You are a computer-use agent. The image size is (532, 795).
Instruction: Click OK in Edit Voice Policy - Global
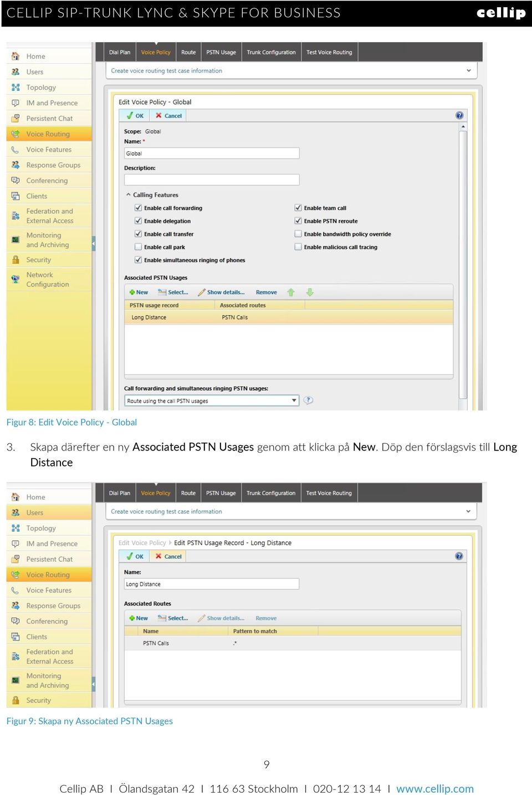pyautogui.click(x=135, y=116)
